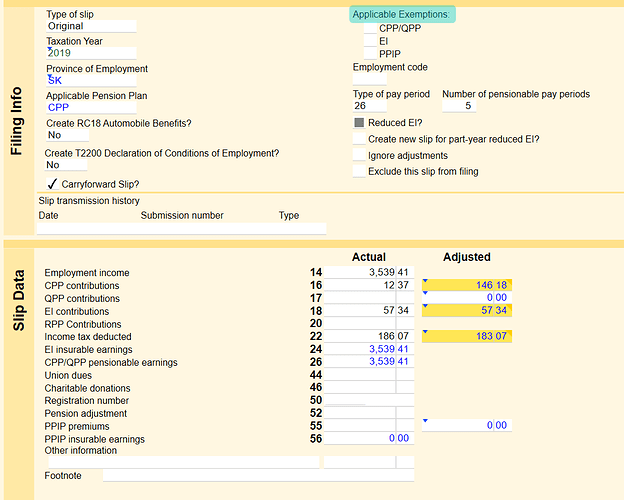The height and width of the screenshot is (500, 624).
Task: Edit box 26 CPP/QPP pensionable earnings value
Action: pos(369,361)
